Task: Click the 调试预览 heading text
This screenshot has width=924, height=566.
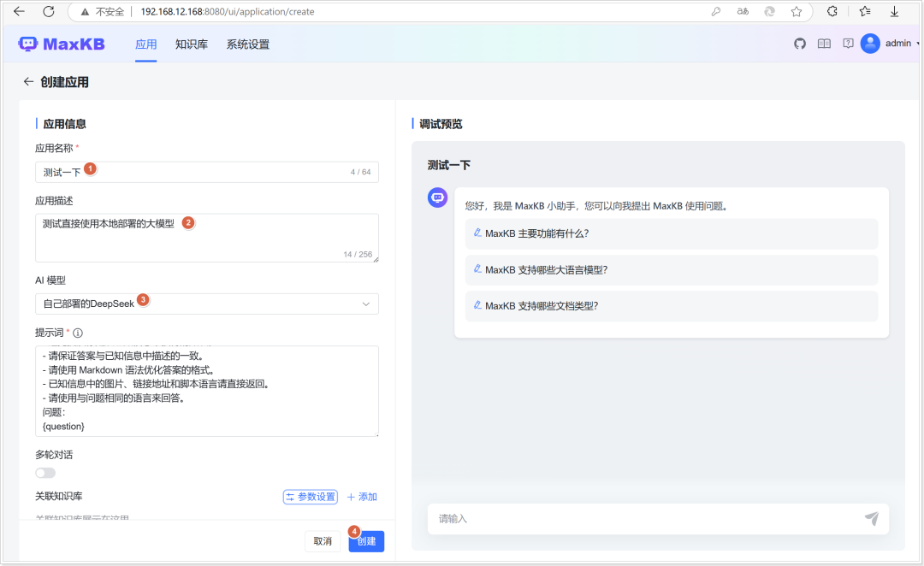Action: (441, 124)
